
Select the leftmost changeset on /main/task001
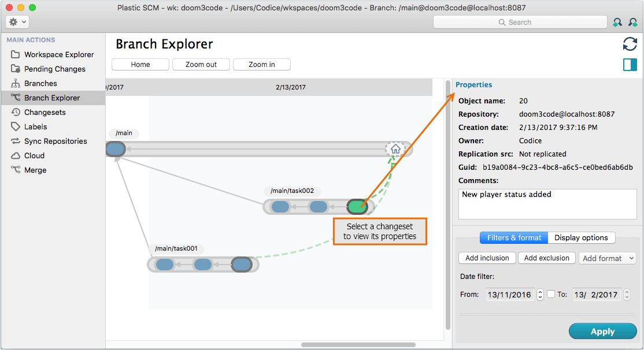165,265
